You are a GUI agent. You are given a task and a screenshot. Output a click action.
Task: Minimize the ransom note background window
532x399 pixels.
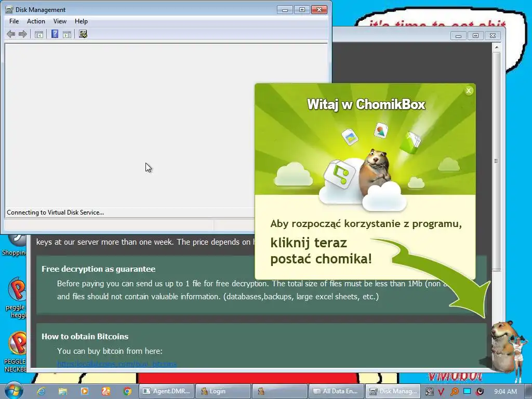(458, 36)
